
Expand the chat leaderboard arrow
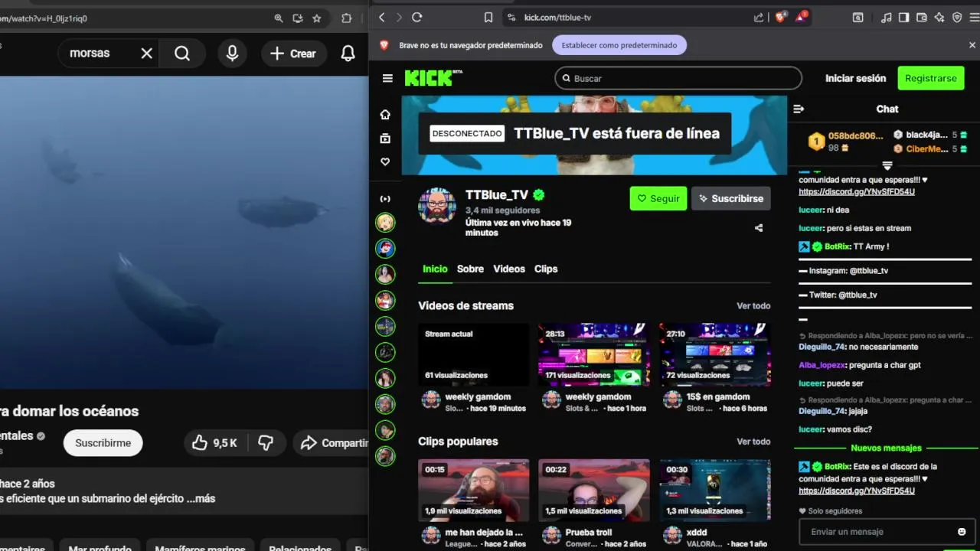pyautogui.click(x=887, y=165)
